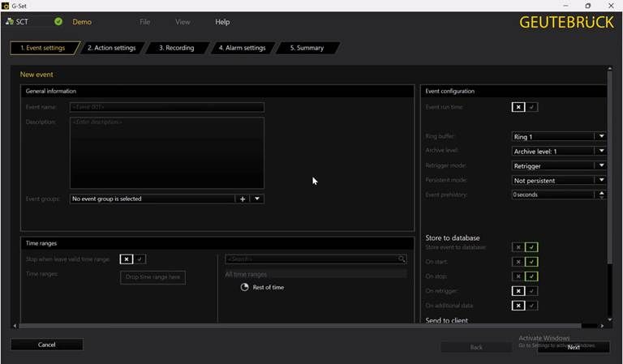The image size is (623, 364).
Task: Click the Demo label
Action: [82, 22]
